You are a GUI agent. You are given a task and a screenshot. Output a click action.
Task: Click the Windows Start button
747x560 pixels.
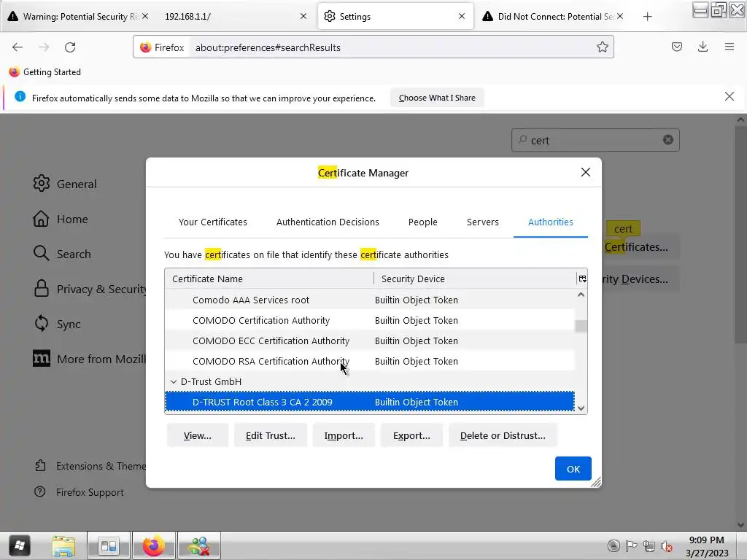click(x=19, y=545)
